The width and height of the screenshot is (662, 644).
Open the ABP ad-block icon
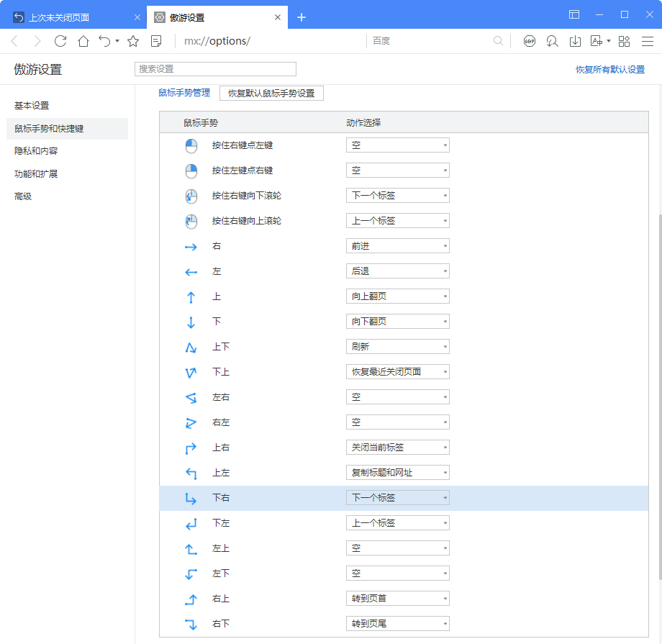[530, 41]
